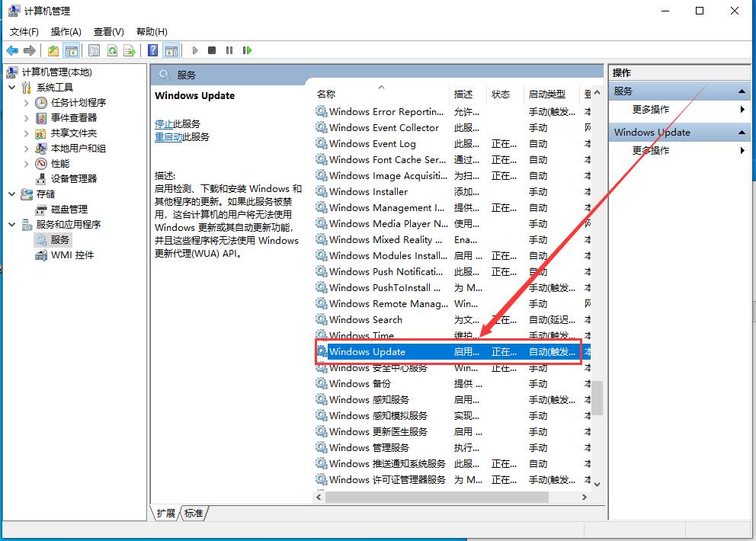This screenshot has height=541, width=756.
Task: Click the Back navigation arrow in the toolbar
Action: coord(12,50)
